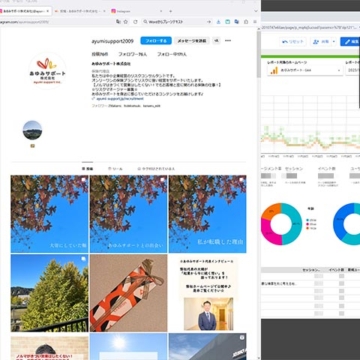Open the three-dot options on ayumisupport2009 profile
This screenshot has height=360, width=360.
[228, 41]
